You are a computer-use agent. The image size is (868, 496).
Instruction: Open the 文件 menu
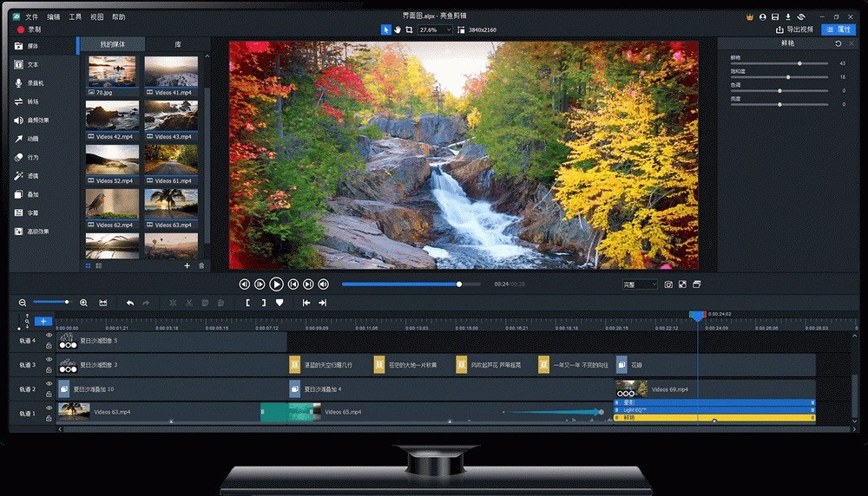click(32, 16)
